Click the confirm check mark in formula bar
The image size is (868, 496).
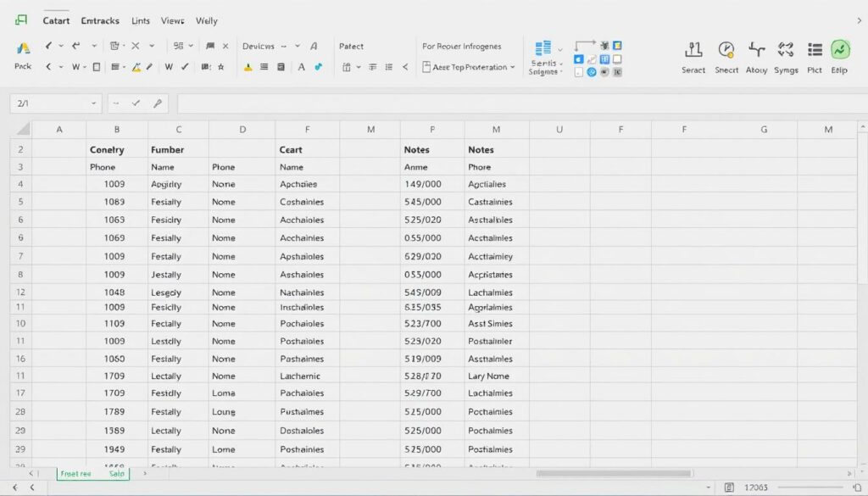point(136,103)
